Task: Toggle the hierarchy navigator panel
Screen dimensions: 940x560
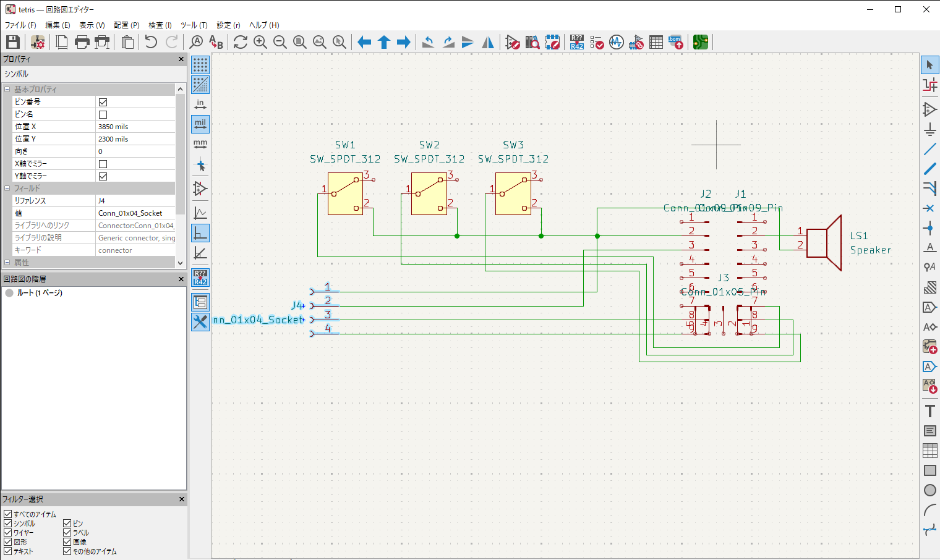Action: (x=200, y=302)
